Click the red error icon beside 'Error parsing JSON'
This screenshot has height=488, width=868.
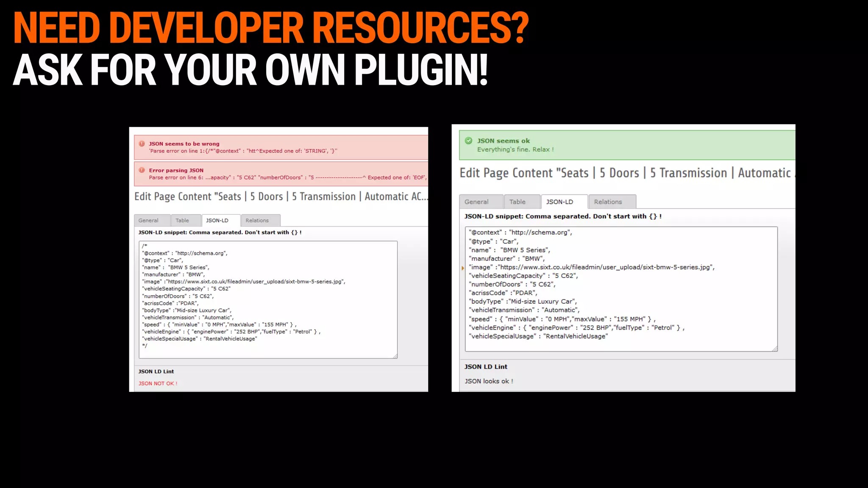[142, 170]
